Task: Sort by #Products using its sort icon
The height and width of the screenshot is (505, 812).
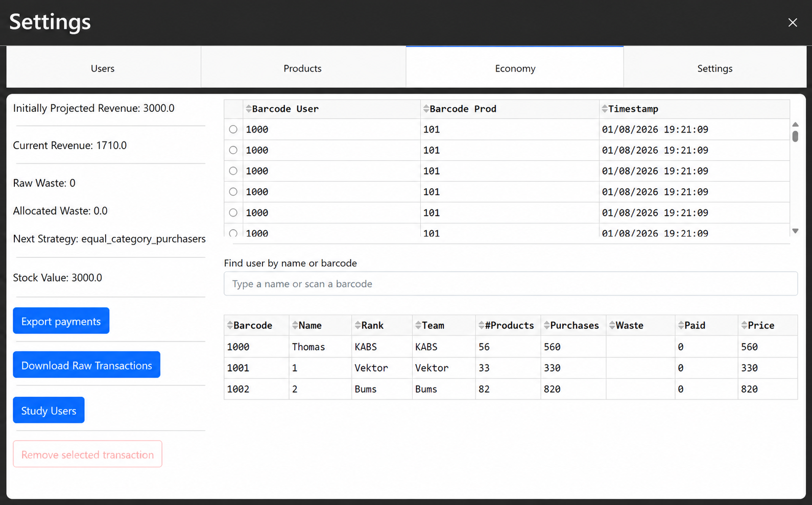Action: (481, 325)
